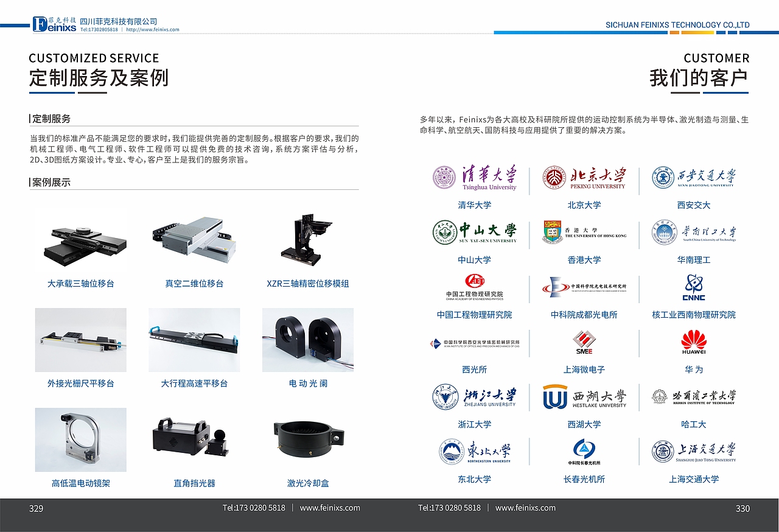The image size is (779, 532).
Task: Click the 中科院光电技术研究所 logo
Action: pos(584,287)
